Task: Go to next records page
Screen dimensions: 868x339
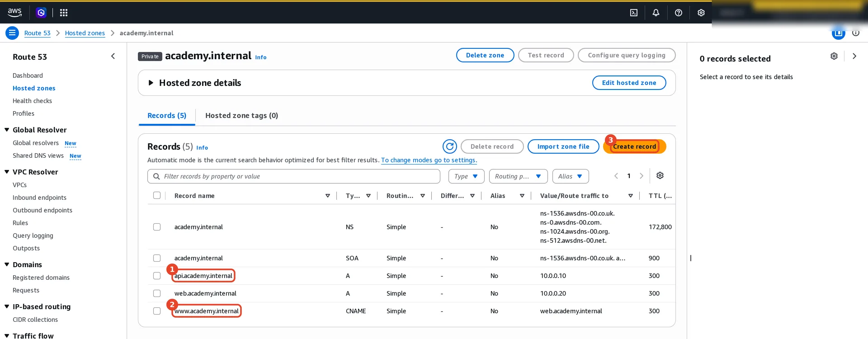Action: [642, 176]
